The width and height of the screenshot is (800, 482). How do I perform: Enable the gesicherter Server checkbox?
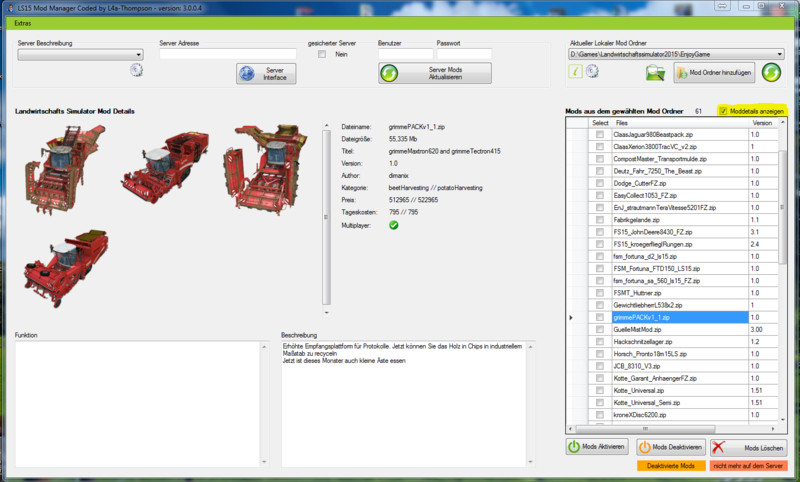pyautogui.click(x=322, y=54)
